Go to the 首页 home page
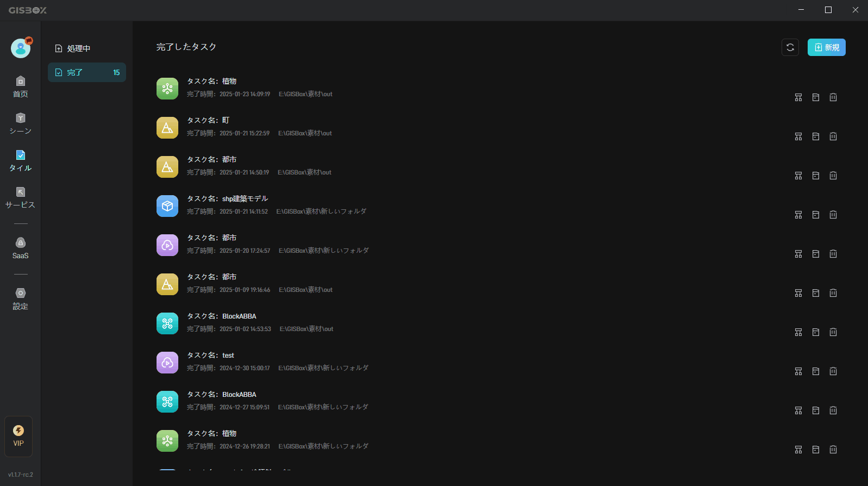 pyautogui.click(x=20, y=87)
